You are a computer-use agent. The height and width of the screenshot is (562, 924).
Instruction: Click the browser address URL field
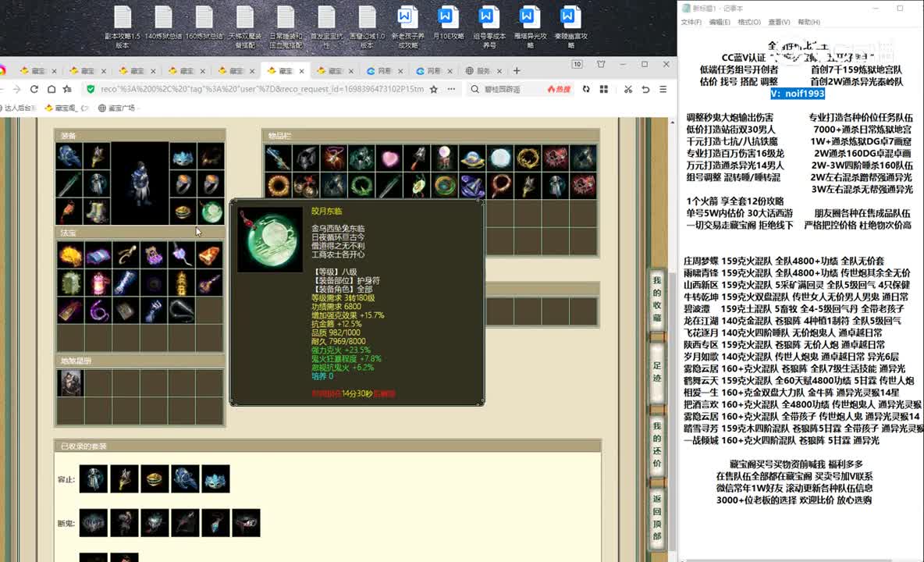coord(261,89)
